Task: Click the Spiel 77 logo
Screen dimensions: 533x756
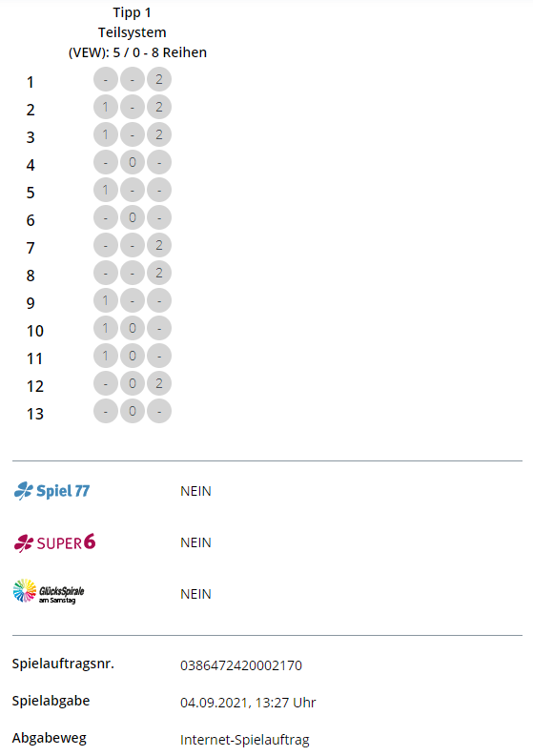Action: 52,491
